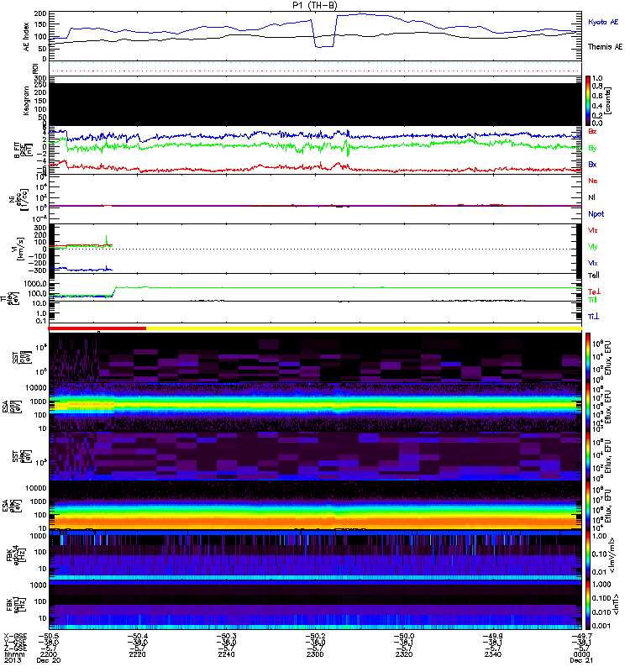Select the blue Bx legend entry
The image size is (630, 672).
pyautogui.click(x=593, y=165)
